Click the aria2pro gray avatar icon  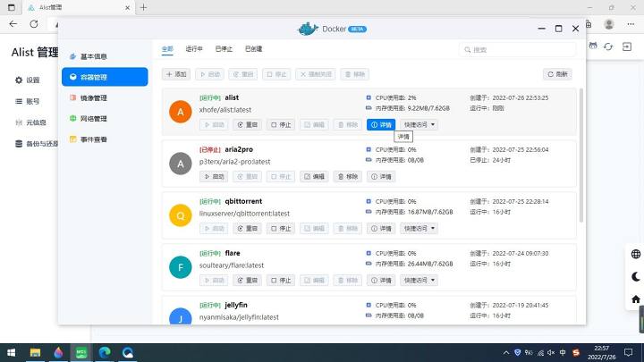(181, 164)
